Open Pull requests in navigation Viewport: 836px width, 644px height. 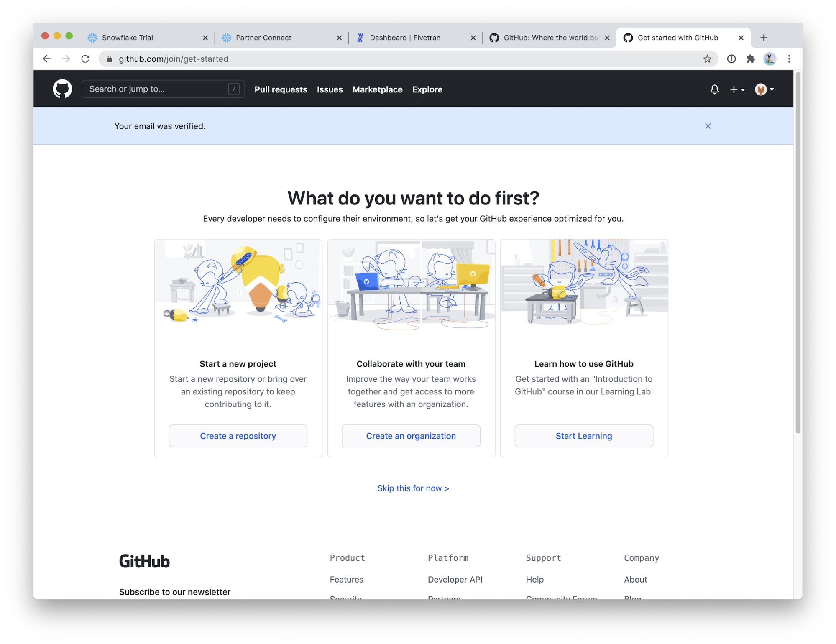281,89
